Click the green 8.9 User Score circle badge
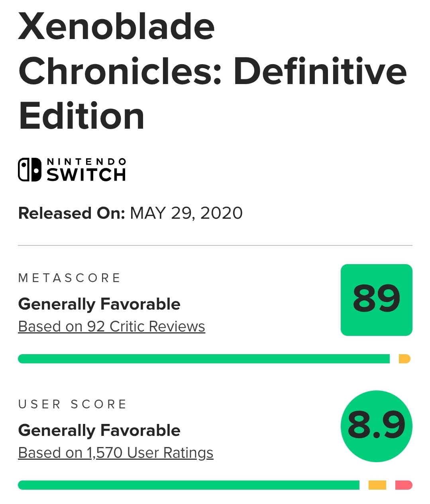Screen dimensions: 430x504 (376, 426)
